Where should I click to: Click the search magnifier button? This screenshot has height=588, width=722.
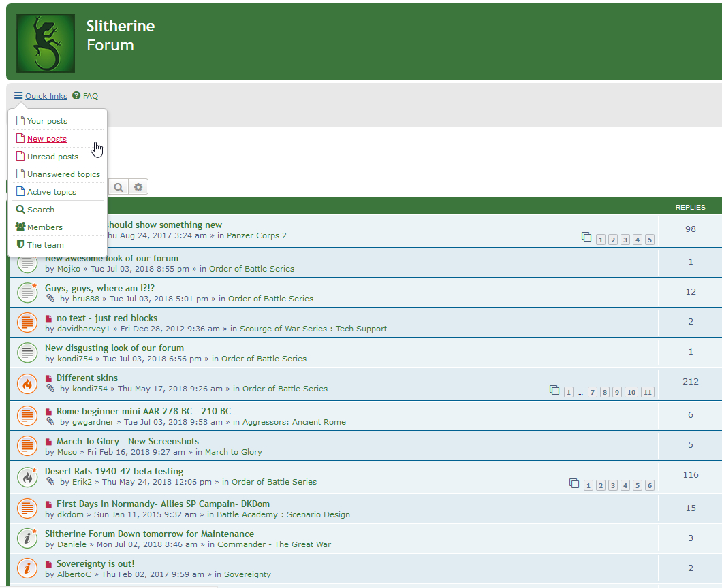(119, 186)
